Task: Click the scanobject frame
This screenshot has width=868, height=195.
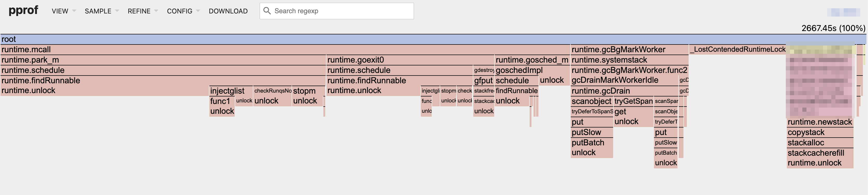Action: point(591,101)
